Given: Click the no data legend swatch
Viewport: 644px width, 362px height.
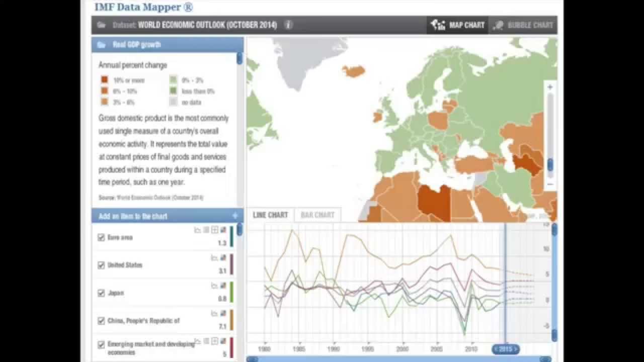Looking at the screenshot, I should point(173,102).
